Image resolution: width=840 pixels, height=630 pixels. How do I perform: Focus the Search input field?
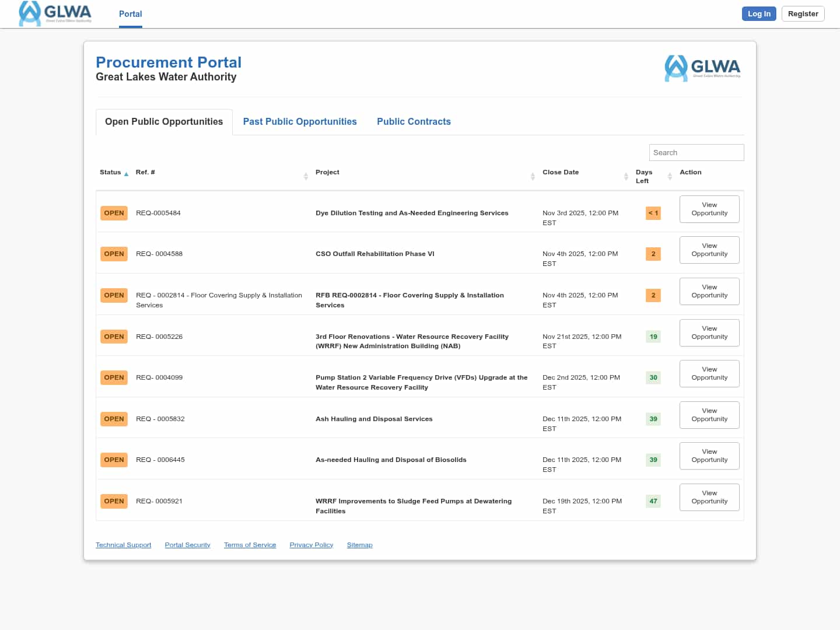[x=696, y=152]
